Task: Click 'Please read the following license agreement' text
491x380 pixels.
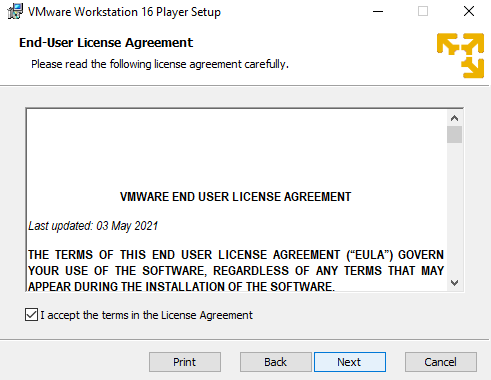Action: pyautogui.click(x=160, y=64)
